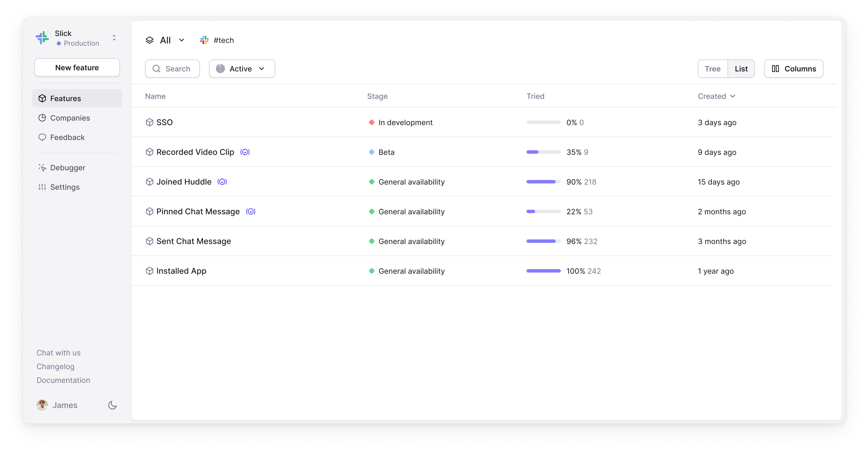The height and width of the screenshot is (452, 868).
Task: Open the Changelog link
Action: [x=56, y=367]
